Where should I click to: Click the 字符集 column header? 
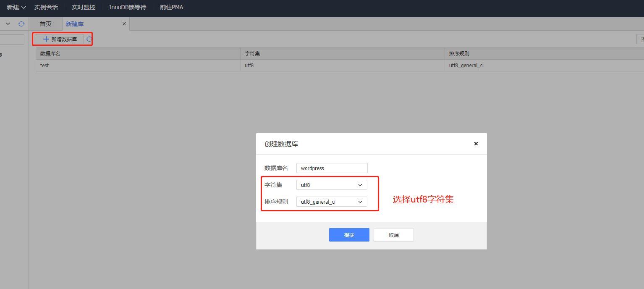343,54
